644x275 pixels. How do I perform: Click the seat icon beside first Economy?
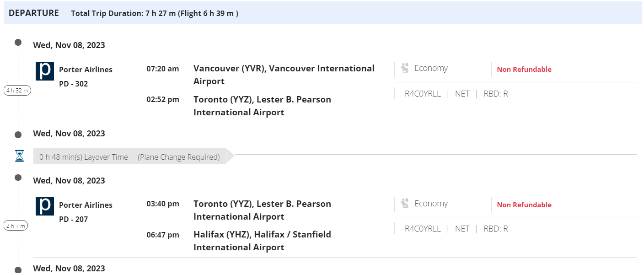(x=404, y=68)
